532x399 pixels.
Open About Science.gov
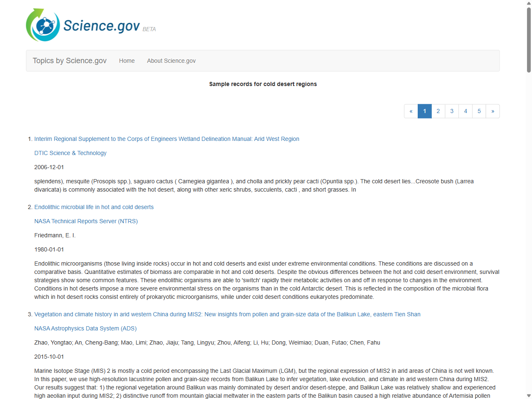(x=171, y=61)
